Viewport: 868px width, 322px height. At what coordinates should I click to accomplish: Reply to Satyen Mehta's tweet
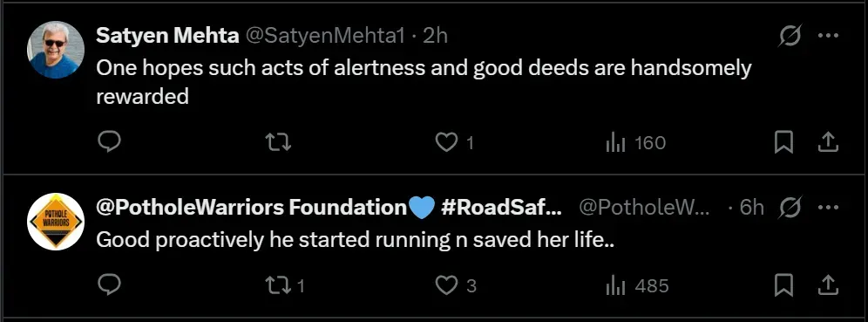click(109, 142)
